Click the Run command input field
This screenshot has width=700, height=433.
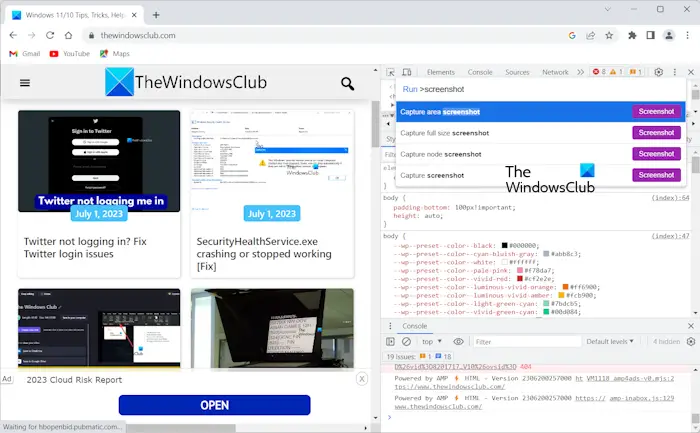coord(540,89)
